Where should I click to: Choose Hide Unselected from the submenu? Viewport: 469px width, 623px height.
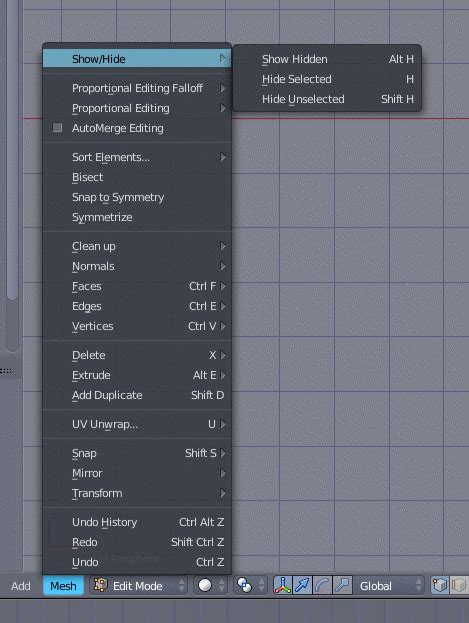tap(327, 99)
